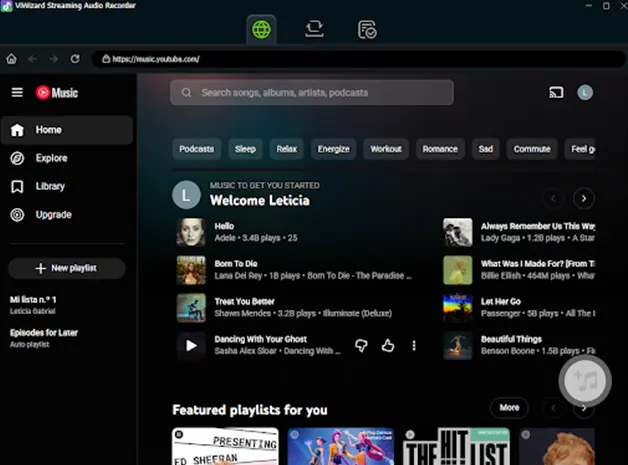Show next songs in Welcome carousel
This screenshot has width=628, height=465.
coord(584,198)
